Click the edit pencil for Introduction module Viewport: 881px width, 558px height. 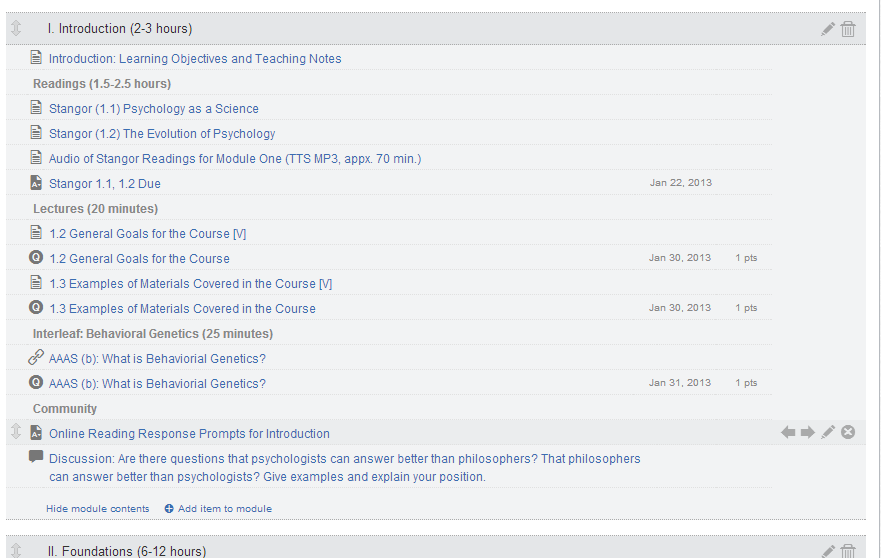pyautogui.click(x=827, y=29)
